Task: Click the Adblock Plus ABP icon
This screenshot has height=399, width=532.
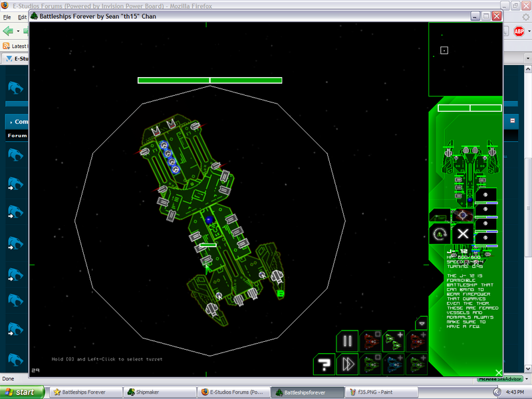Action: [x=519, y=31]
